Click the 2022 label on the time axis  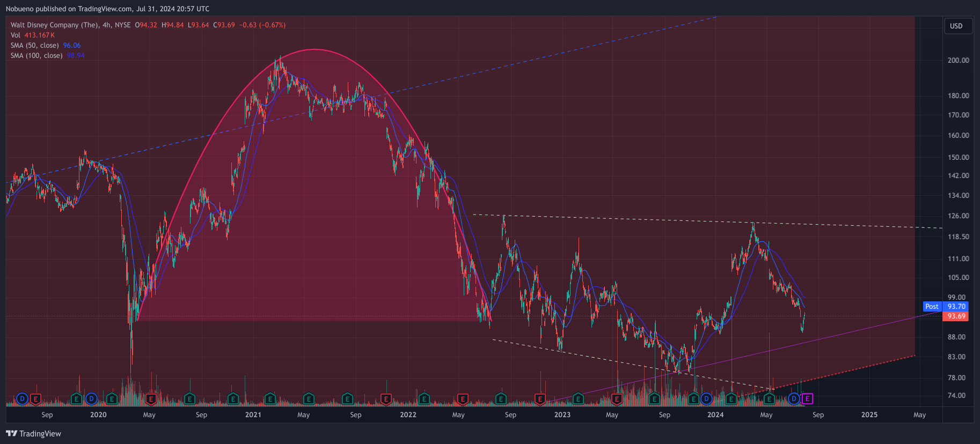click(x=408, y=415)
